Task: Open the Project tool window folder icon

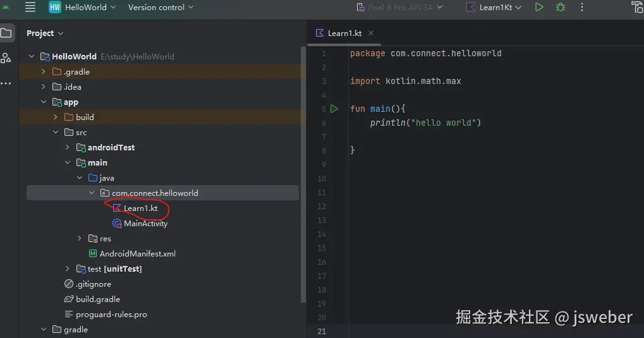Action: pos(6,33)
